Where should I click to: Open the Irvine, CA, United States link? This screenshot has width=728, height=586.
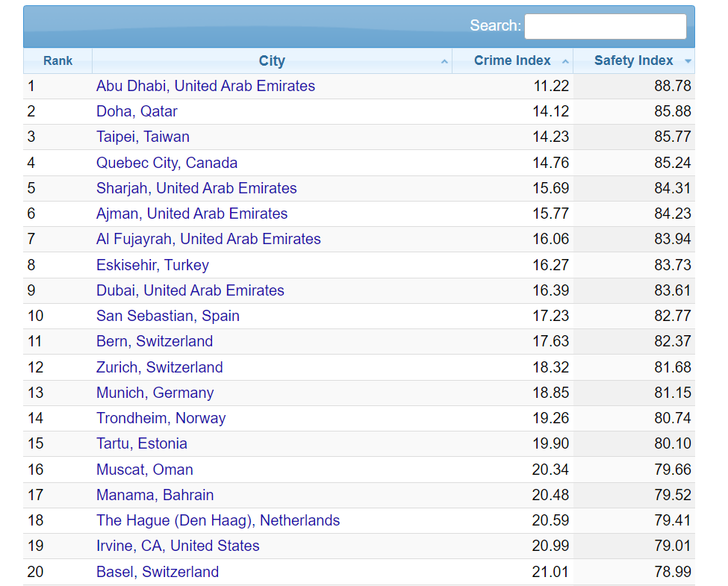point(178,546)
